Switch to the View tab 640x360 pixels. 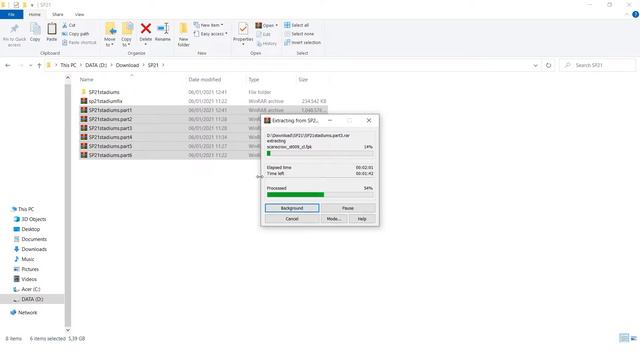(79, 15)
